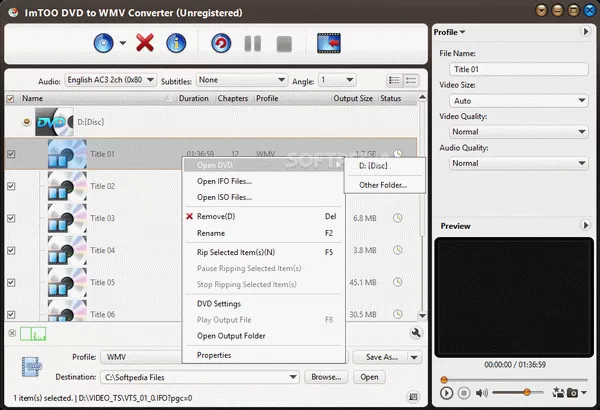Image resolution: width=600 pixels, height=410 pixels.
Task: Uncheck the Title 05 checkbox
Action: pos(11,283)
